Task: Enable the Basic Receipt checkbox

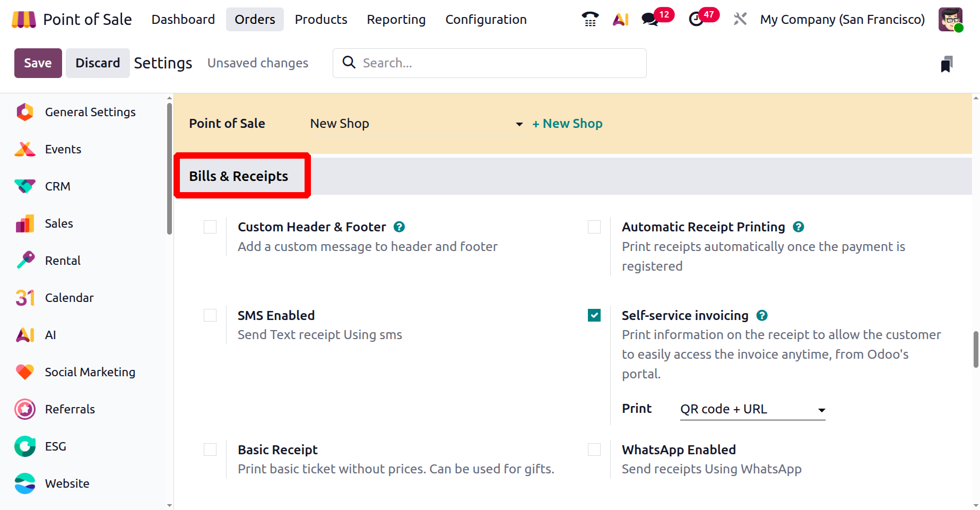Action: click(210, 450)
